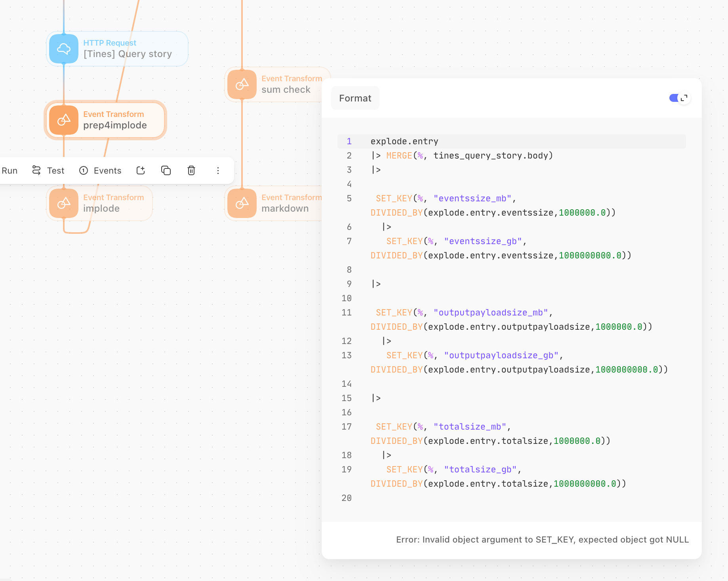Open the more options kebab menu
Viewport: 728px width, 581px height.
tap(218, 170)
